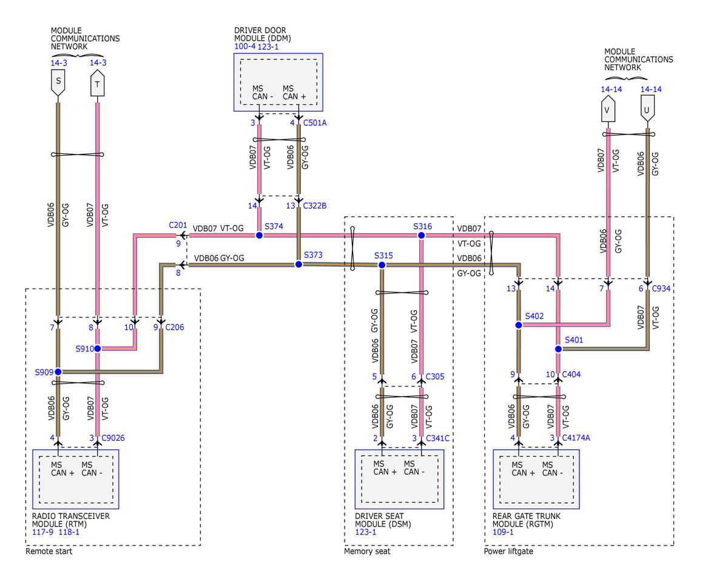Select the blue splice dot S373
The height and width of the screenshot is (562, 728).
(298, 264)
